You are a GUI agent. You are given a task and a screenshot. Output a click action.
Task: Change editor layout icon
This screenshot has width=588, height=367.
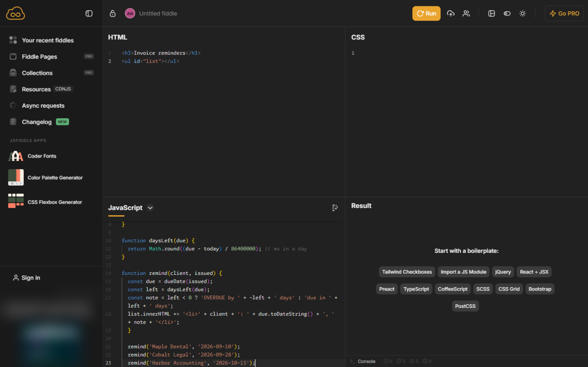[x=491, y=14]
